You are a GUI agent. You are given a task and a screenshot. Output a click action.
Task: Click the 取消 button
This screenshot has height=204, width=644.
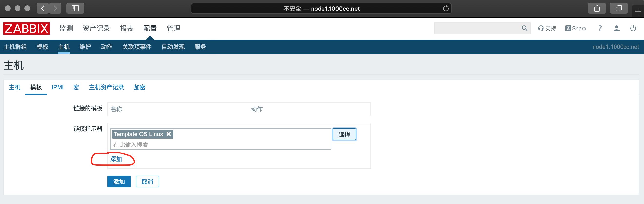click(147, 182)
